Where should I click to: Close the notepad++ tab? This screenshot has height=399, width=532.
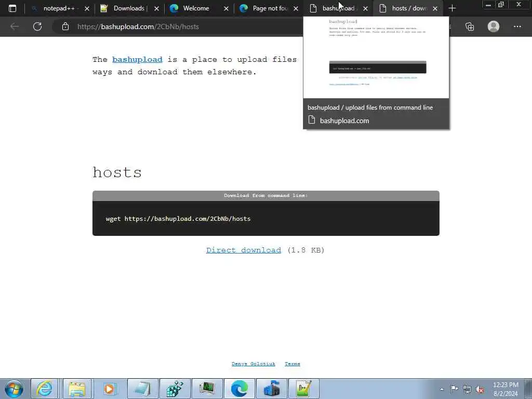(87, 8)
